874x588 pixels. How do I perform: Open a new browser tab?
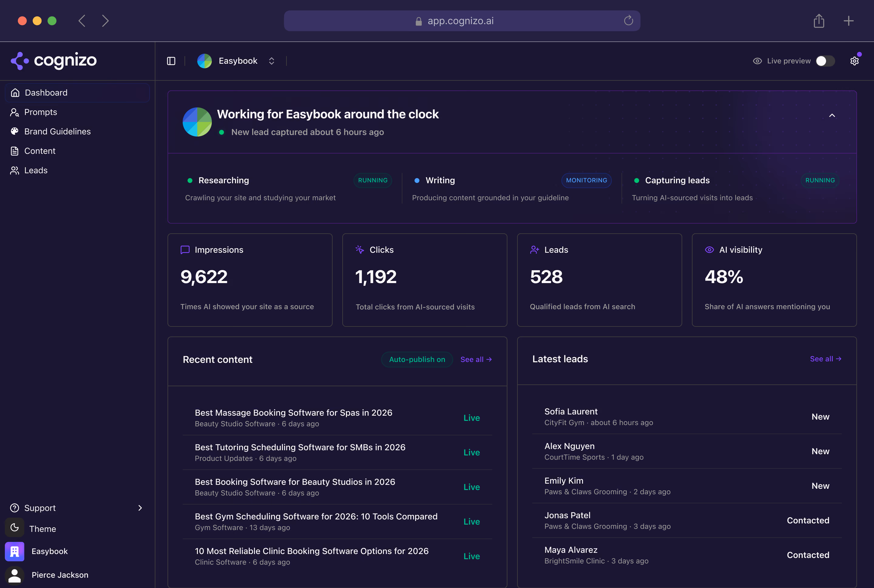(x=849, y=21)
